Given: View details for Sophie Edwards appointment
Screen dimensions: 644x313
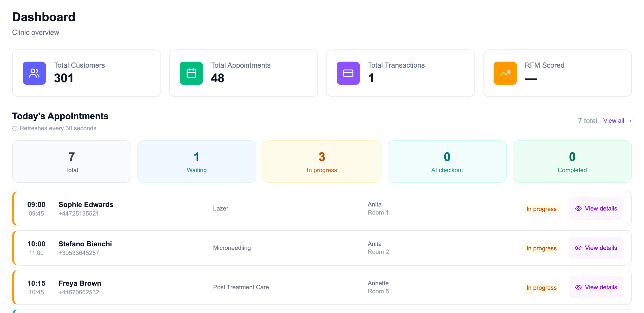Looking at the screenshot, I should pos(596,208).
